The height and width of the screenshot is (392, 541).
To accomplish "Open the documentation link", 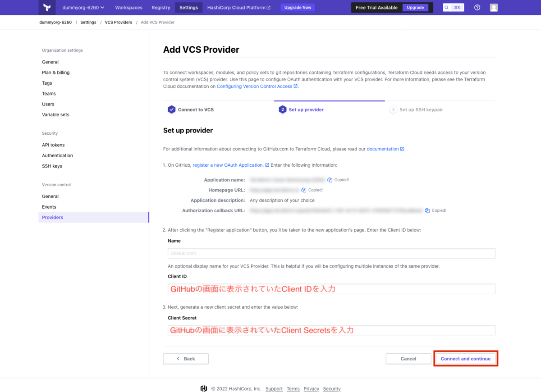I will [x=385, y=149].
